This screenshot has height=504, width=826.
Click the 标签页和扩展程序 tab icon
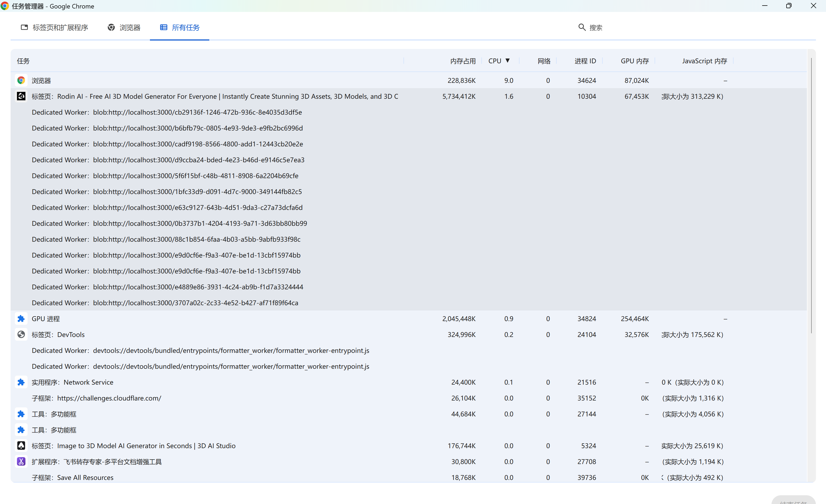[24, 28]
